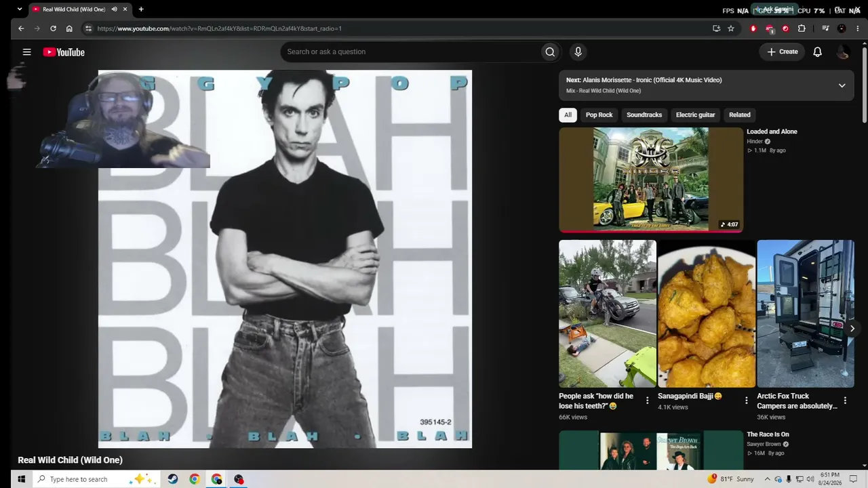The height and width of the screenshot is (488, 868).
Task: Click the Create button
Action: click(x=783, y=52)
